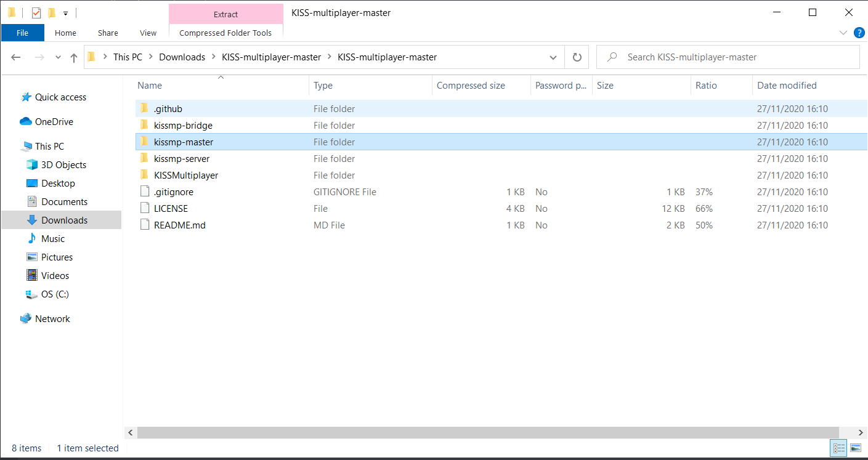Screen dimensions: 868x460
Task: Click the 3D Objects cube icon
Action: (32, 165)
